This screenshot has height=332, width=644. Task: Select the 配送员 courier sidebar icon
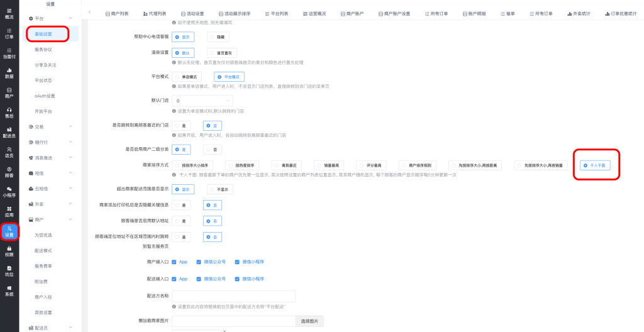pos(9,132)
